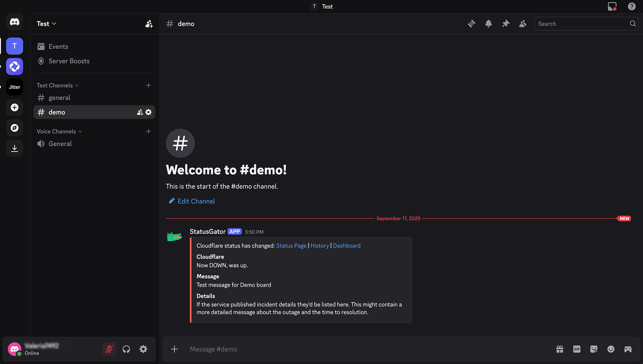Open the sticker picker
Image resolution: width=643 pixels, height=364 pixels.
594,349
